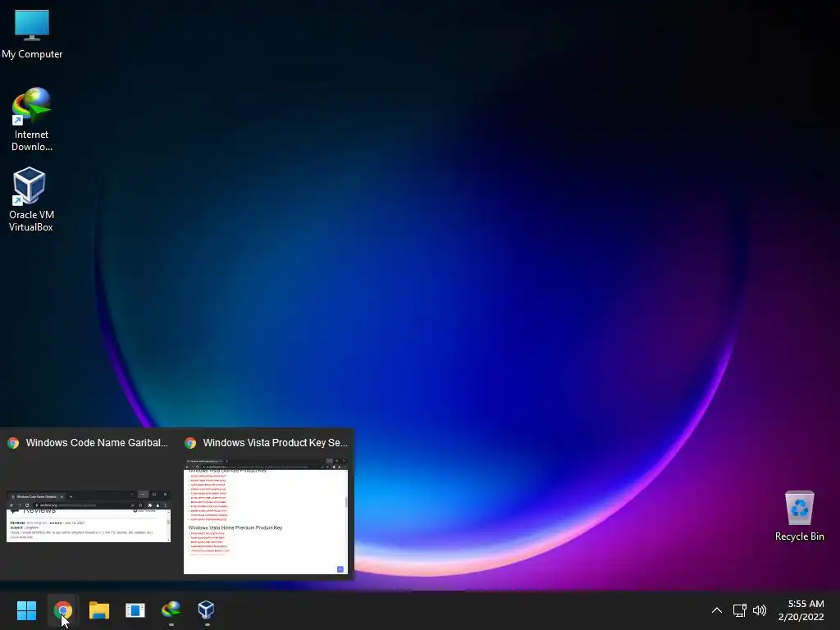The image size is (840, 630).
Task: Show hidden system tray icons
Action: 717,610
